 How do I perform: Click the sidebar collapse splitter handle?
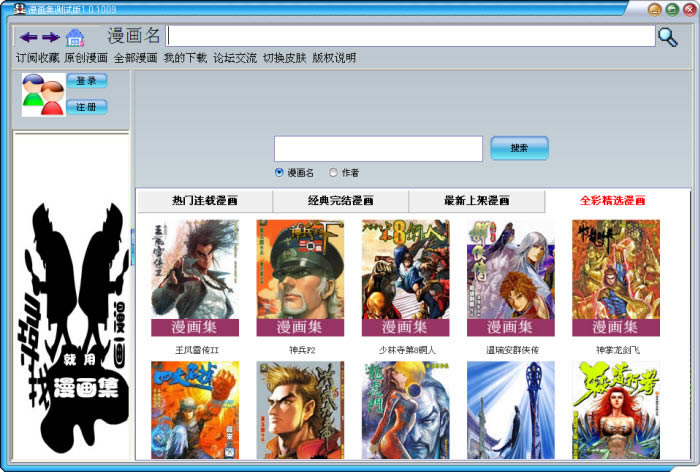pyautogui.click(x=133, y=248)
